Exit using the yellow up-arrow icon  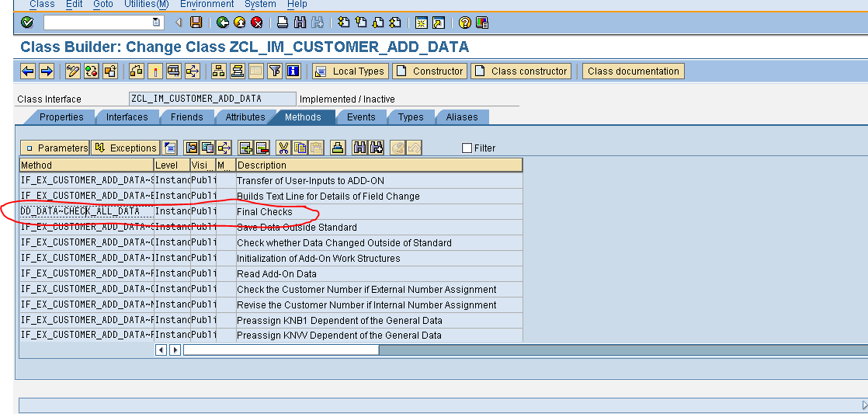pyautogui.click(x=239, y=23)
